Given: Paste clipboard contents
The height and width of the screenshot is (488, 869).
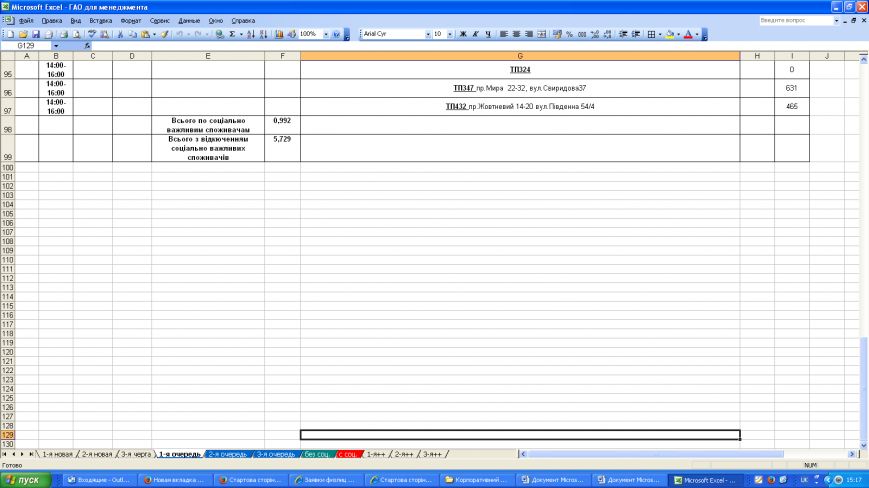Looking at the screenshot, I should pyautogui.click(x=145, y=34).
